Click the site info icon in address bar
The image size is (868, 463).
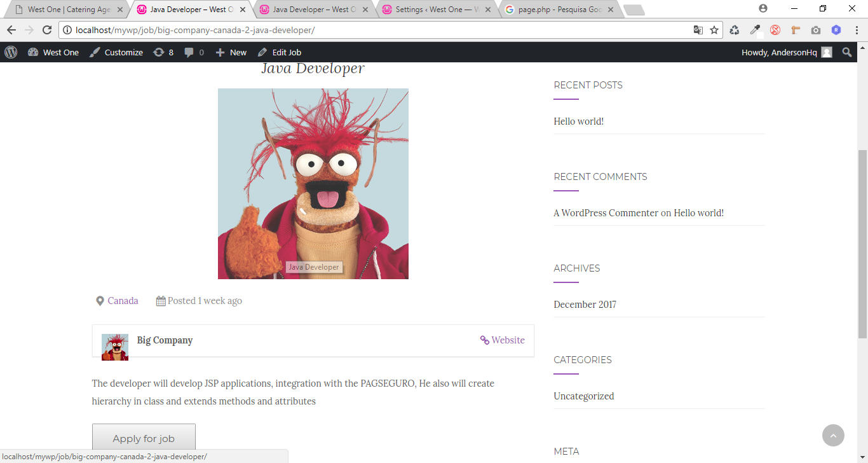coord(67,30)
